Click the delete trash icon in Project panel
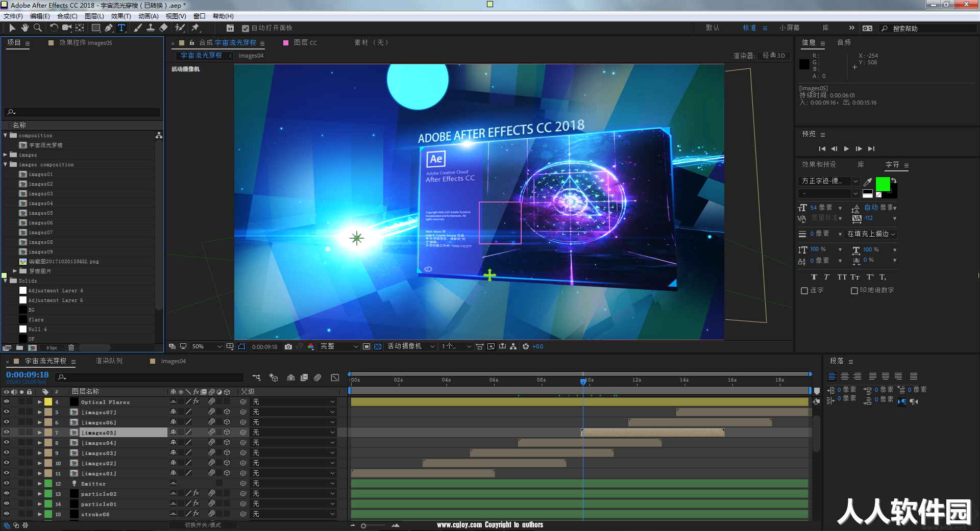Screen dimensions: 980x531 [x=71, y=347]
